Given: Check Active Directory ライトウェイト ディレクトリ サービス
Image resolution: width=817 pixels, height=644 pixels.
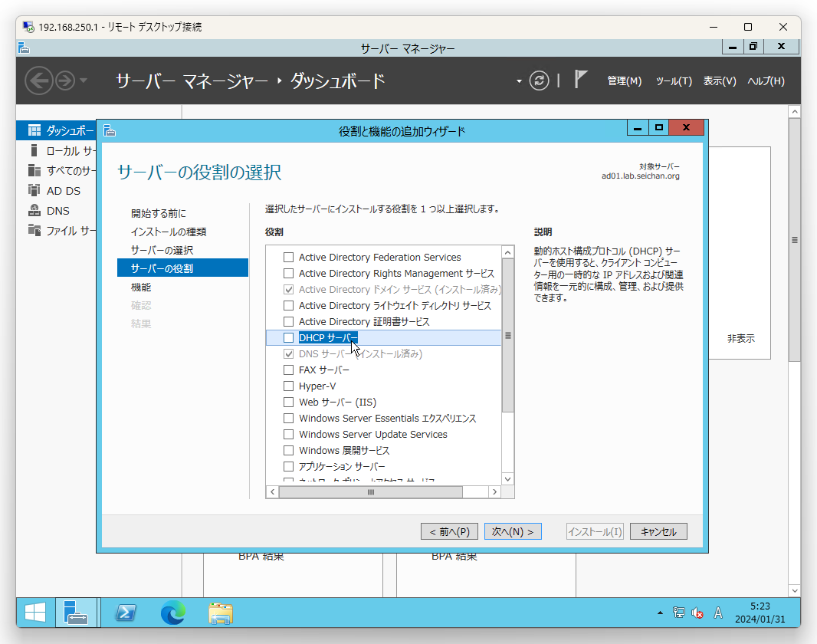Looking at the screenshot, I should coord(288,306).
